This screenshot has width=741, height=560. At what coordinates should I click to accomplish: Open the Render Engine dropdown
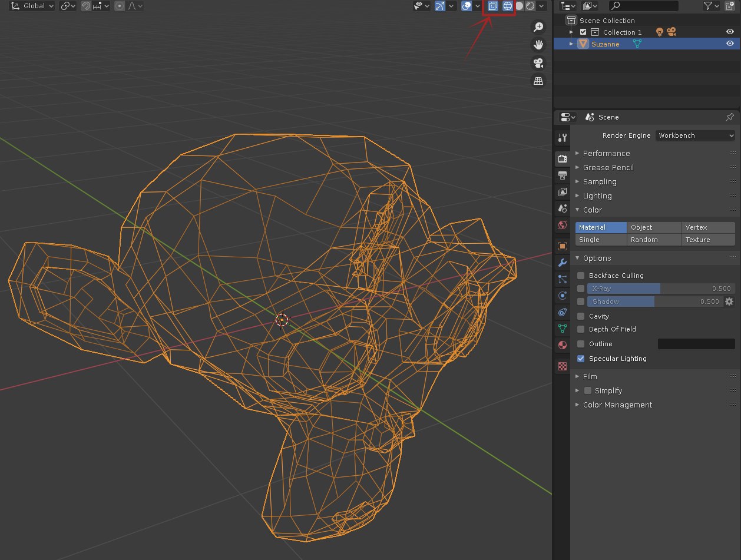pyautogui.click(x=696, y=135)
